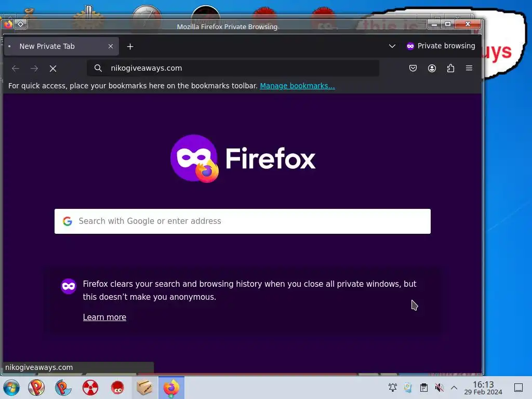This screenshot has height=399, width=532.
Task: Focus the Search with Google field
Action: tap(243, 221)
